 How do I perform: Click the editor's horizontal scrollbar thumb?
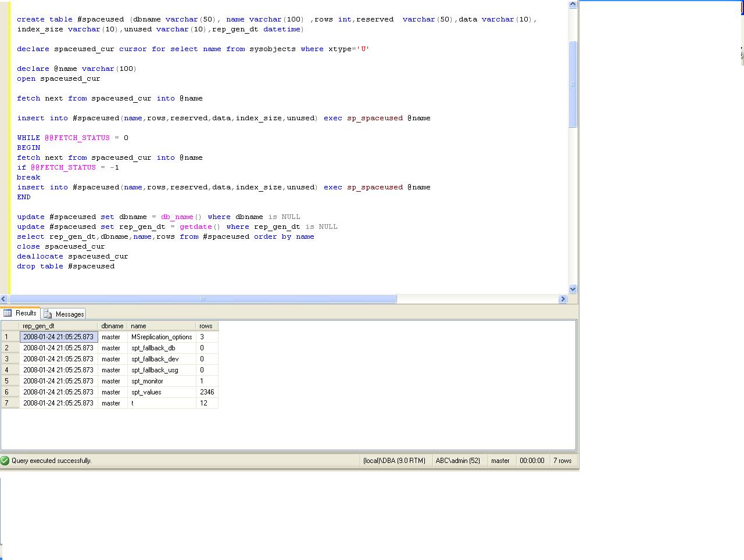pyautogui.click(x=202, y=299)
